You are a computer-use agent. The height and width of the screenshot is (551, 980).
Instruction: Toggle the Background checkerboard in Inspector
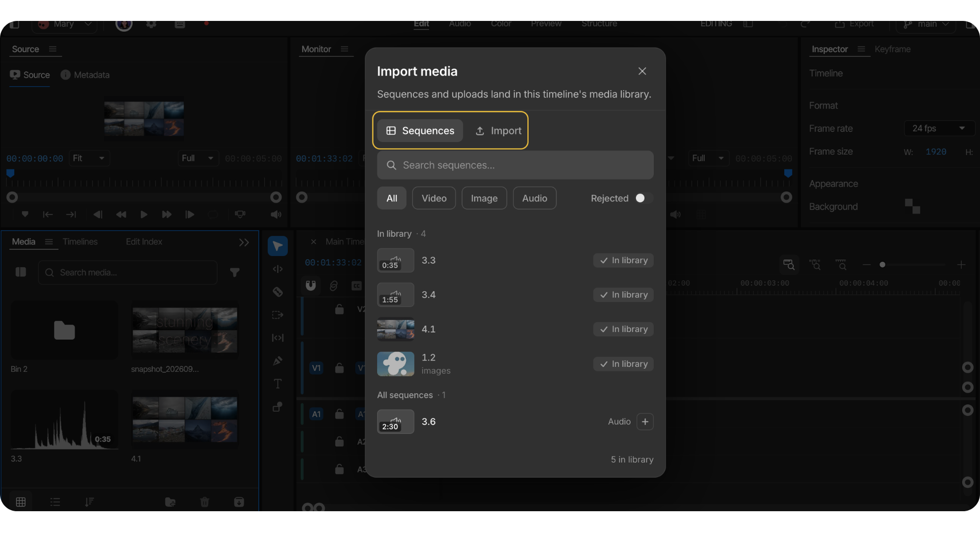(912, 207)
